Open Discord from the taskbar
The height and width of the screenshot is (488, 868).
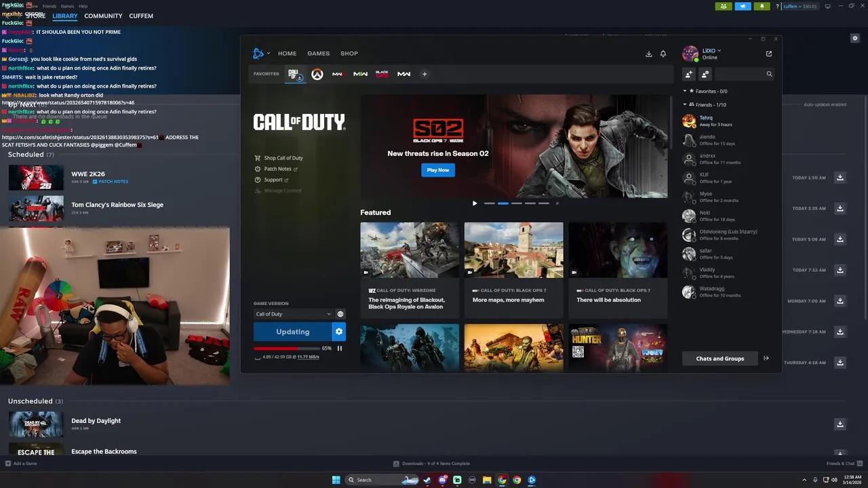point(442,480)
